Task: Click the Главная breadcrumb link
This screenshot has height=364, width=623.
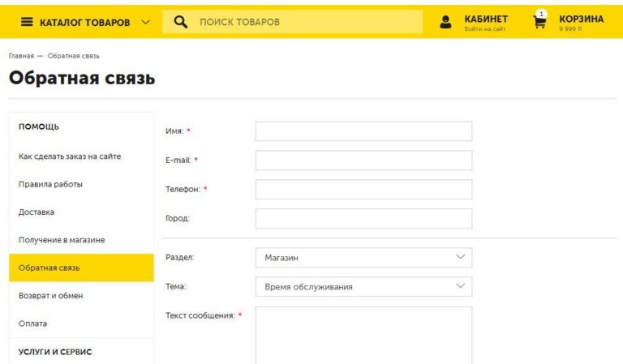Action: tap(21, 56)
